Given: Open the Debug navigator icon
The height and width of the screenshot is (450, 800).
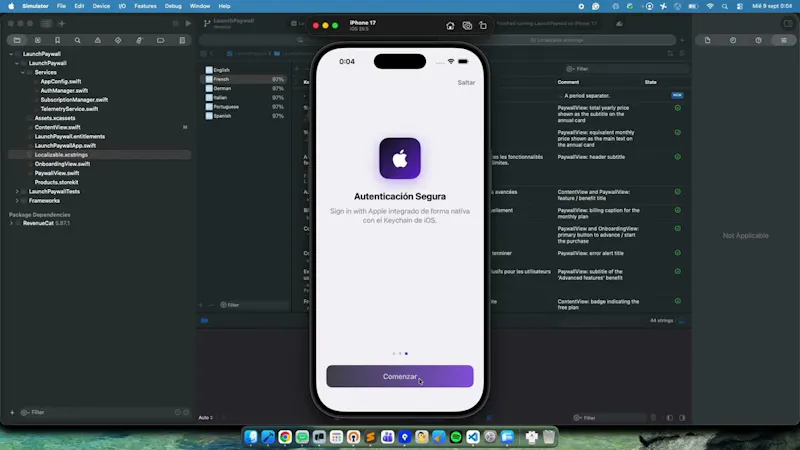Looking at the screenshot, I should [x=139, y=40].
